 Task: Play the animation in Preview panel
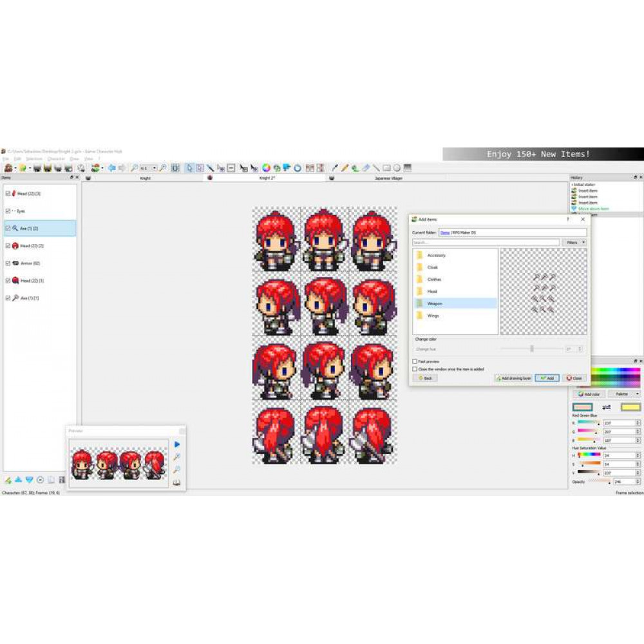coord(177,444)
